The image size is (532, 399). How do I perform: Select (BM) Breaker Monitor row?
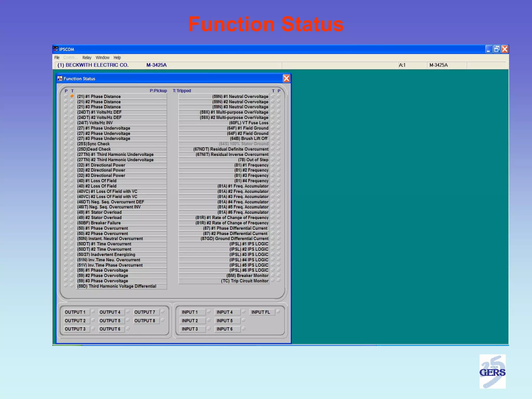click(x=224, y=276)
